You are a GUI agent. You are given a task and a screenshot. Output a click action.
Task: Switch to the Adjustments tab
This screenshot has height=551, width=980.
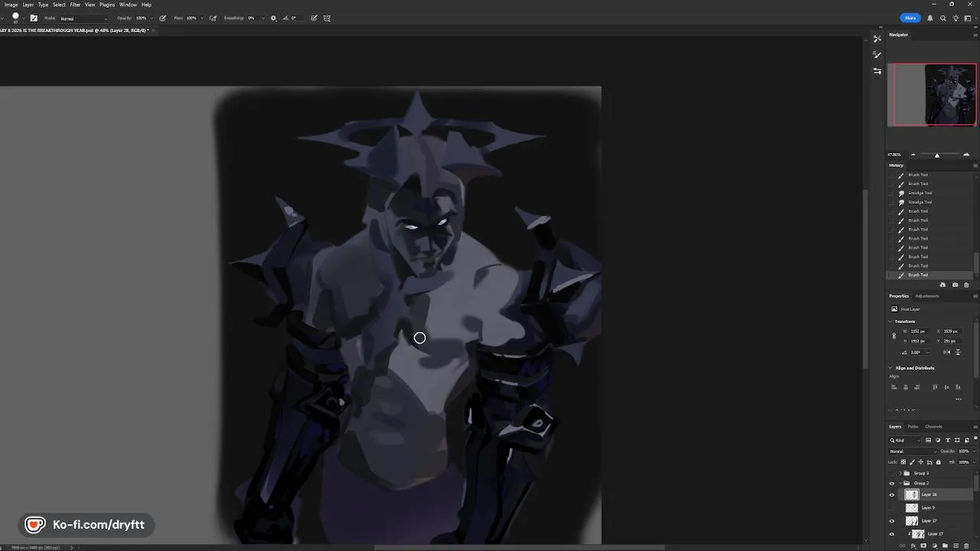point(927,296)
